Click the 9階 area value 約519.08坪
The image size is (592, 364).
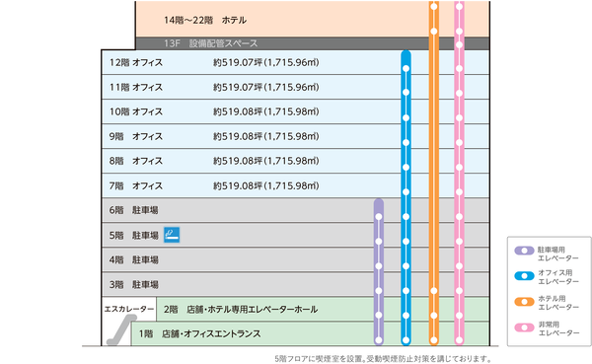click(x=238, y=136)
